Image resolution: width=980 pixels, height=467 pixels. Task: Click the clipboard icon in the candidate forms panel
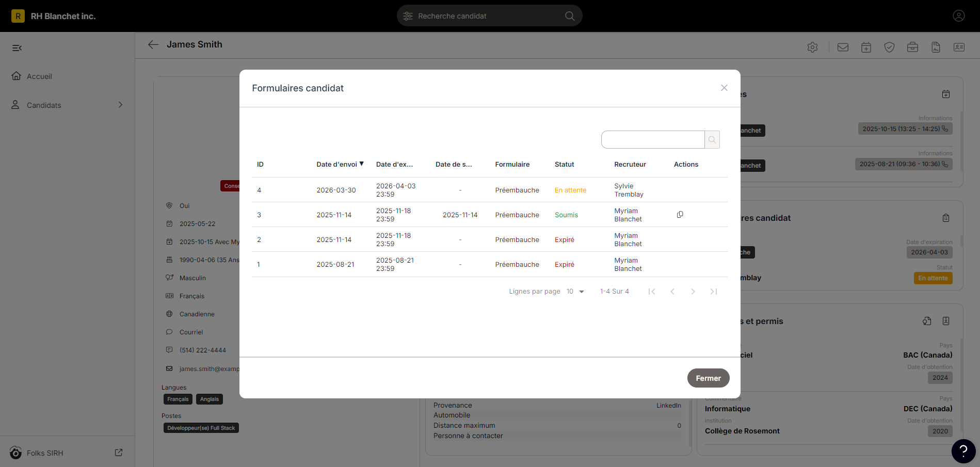click(x=946, y=218)
